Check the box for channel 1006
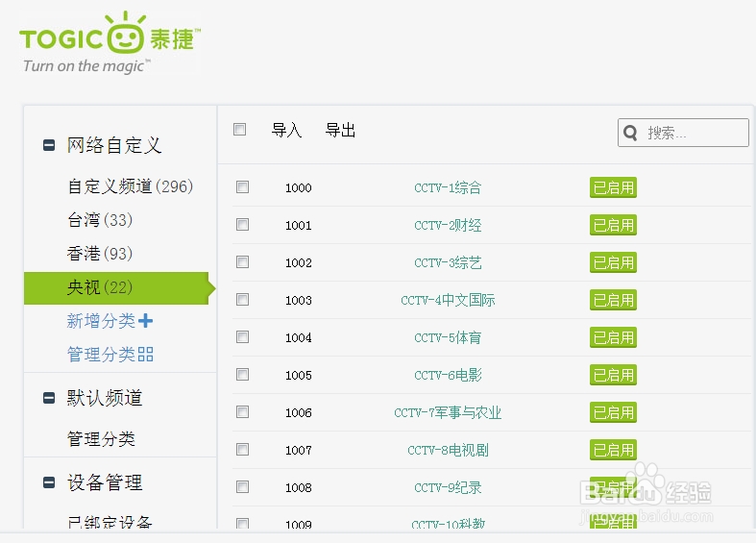 click(x=242, y=412)
